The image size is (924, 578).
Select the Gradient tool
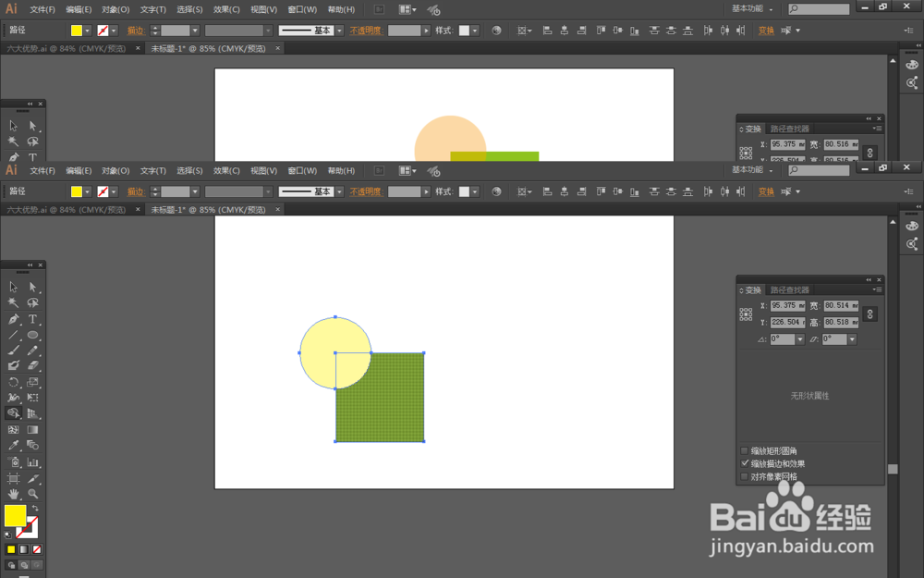(x=33, y=429)
